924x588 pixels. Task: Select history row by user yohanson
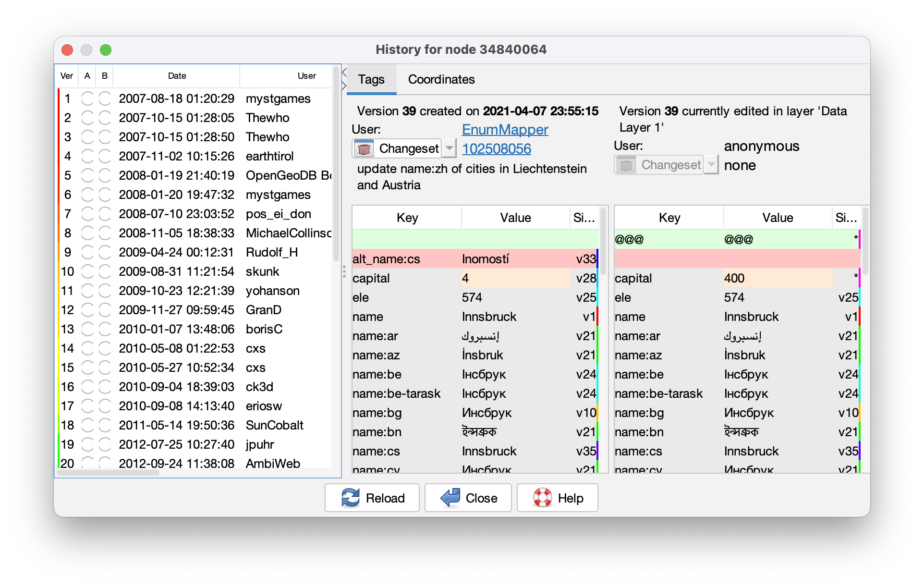coord(195,291)
